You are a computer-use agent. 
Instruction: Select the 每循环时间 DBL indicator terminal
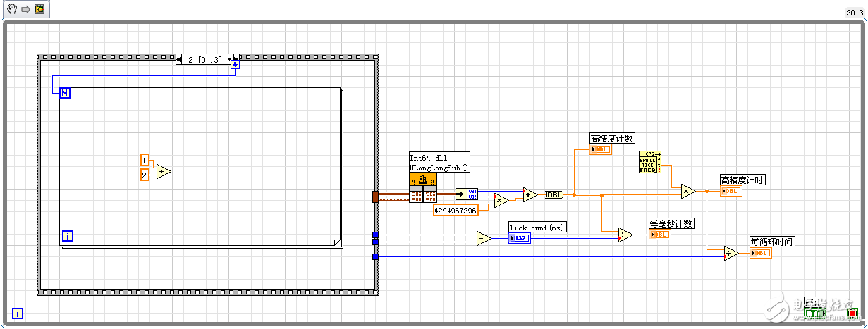tap(760, 253)
